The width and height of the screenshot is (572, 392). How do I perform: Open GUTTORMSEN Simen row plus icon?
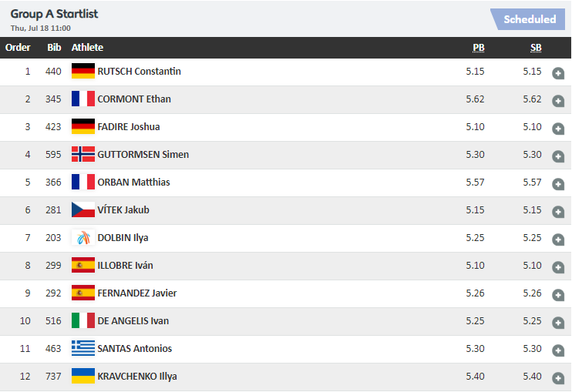click(x=558, y=156)
